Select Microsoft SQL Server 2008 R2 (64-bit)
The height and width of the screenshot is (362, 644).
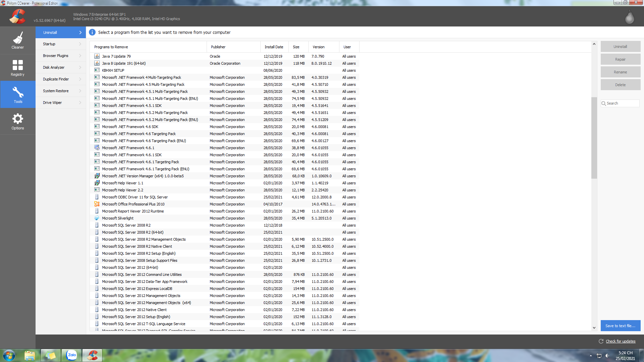(225, 232)
